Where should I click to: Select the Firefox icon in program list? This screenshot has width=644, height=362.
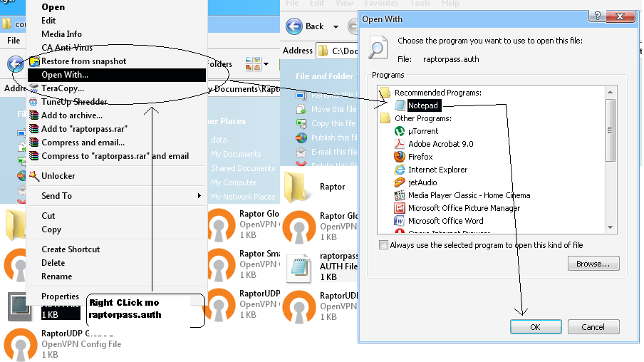[x=400, y=157]
